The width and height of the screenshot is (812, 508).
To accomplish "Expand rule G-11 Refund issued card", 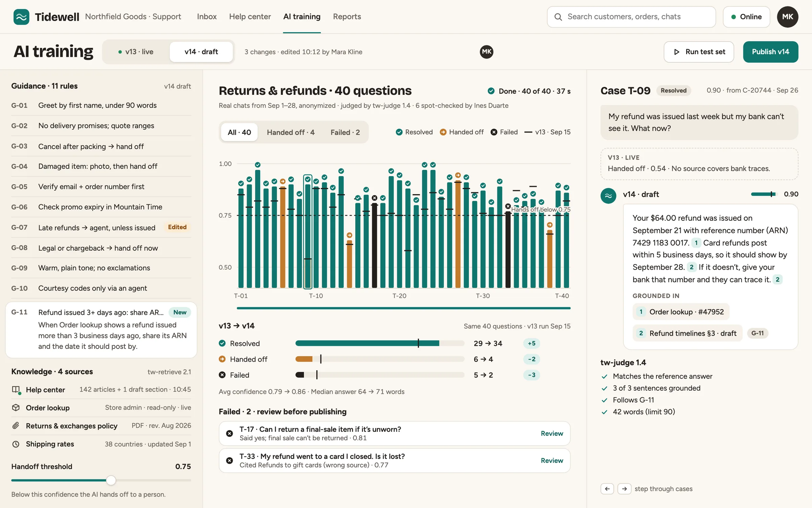I will pyautogui.click(x=101, y=330).
